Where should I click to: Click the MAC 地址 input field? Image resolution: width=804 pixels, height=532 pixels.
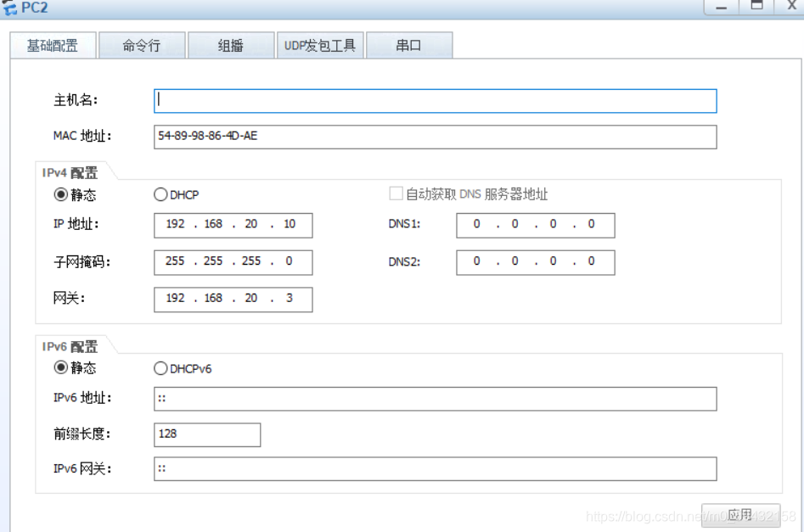click(x=436, y=137)
